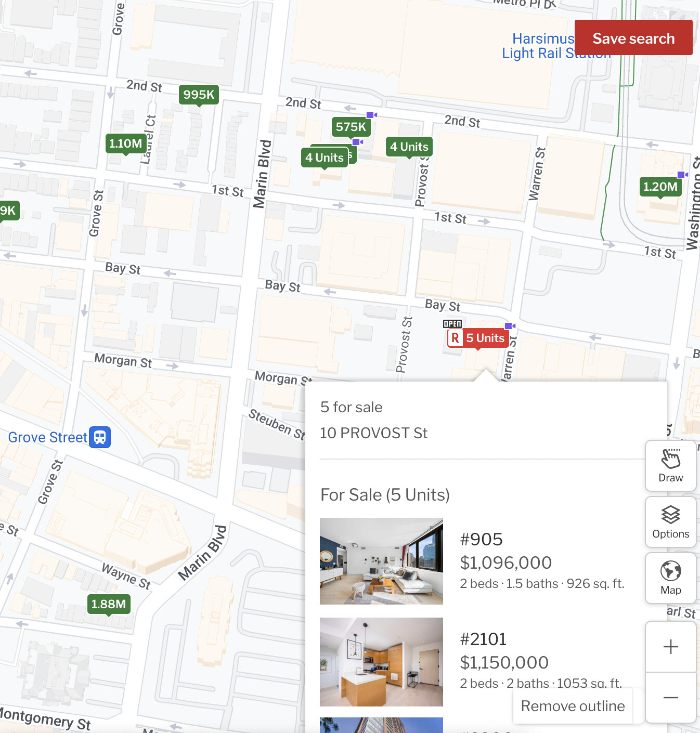
Task: Click the $1,096,000 price text
Action: (506, 562)
